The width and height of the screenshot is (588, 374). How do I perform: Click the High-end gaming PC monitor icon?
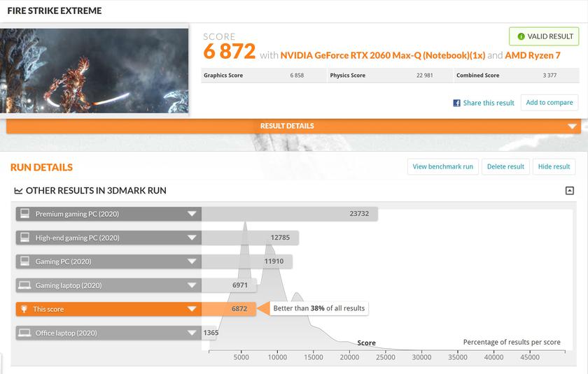point(24,238)
